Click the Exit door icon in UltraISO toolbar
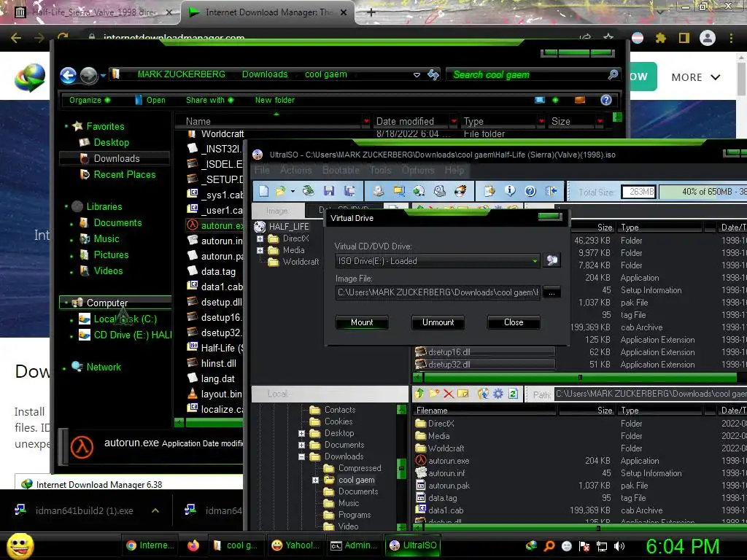Image resolution: width=747 pixels, height=560 pixels. pos(551,192)
